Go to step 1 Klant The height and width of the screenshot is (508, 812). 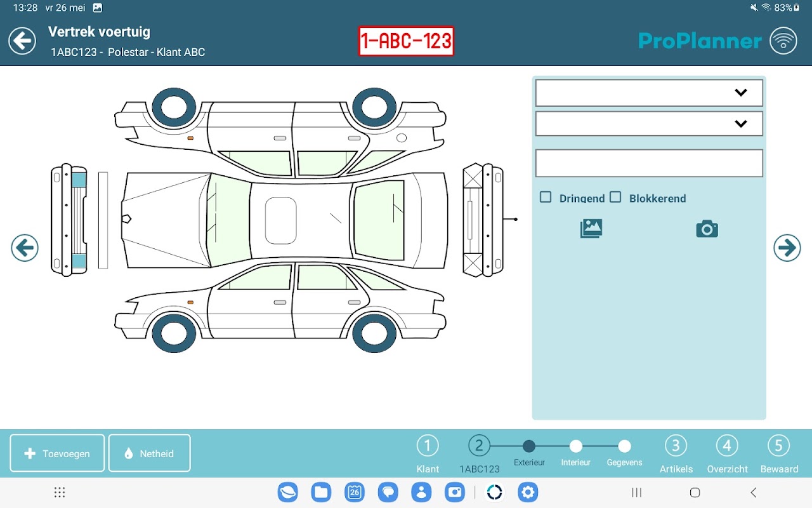point(428,446)
